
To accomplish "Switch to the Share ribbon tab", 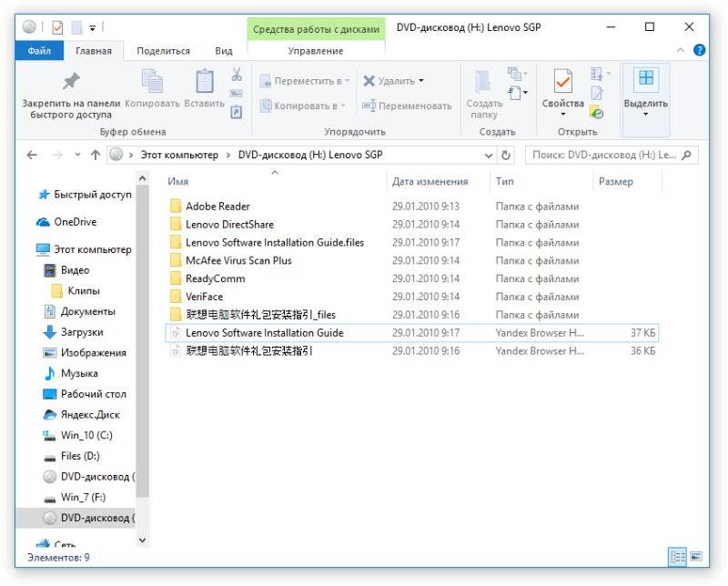I will (x=163, y=51).
